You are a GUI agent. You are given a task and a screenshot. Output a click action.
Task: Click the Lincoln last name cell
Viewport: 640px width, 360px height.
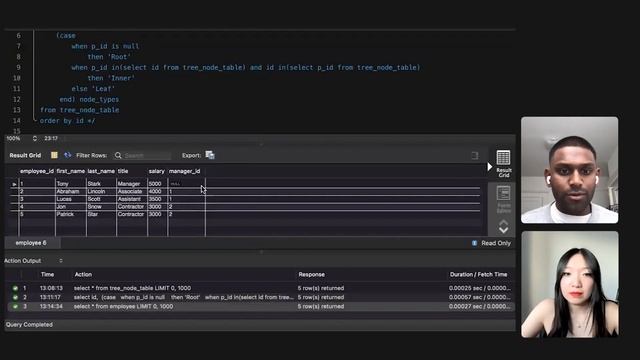(x=101, y=191)
